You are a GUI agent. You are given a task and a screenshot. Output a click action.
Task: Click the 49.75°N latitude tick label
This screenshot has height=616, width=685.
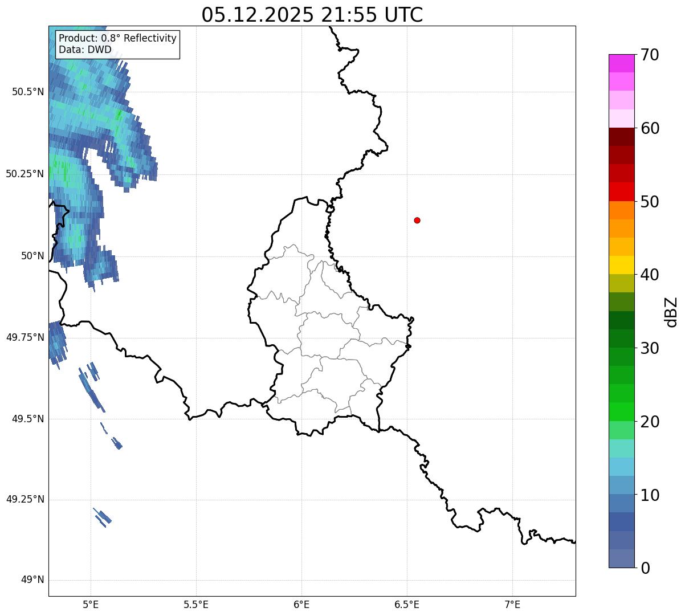click(x=25, y=337)
